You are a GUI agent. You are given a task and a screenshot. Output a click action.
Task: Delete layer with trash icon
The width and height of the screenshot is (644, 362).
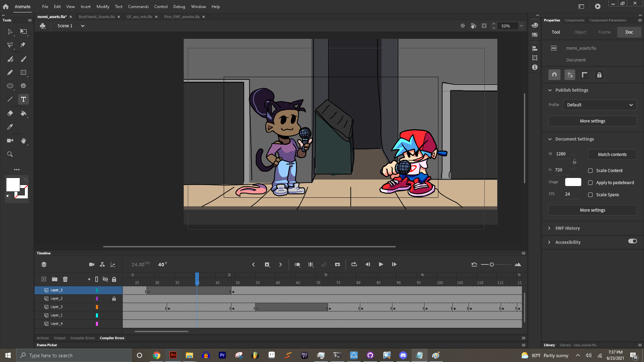point(65,279)
